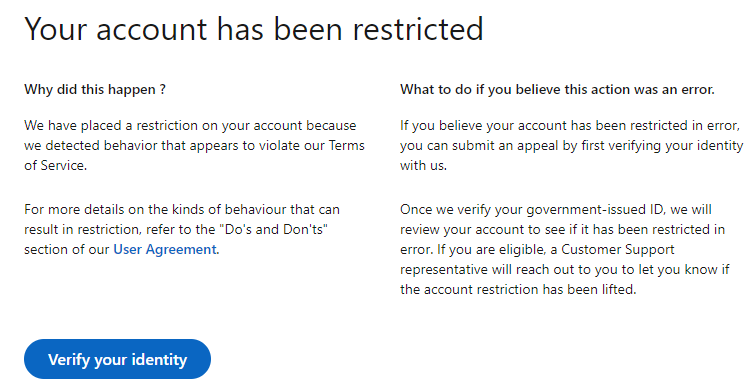The image size is (752, 390).
Task: Click the 'What to do if you believe' heading
Action: point(557,89)
